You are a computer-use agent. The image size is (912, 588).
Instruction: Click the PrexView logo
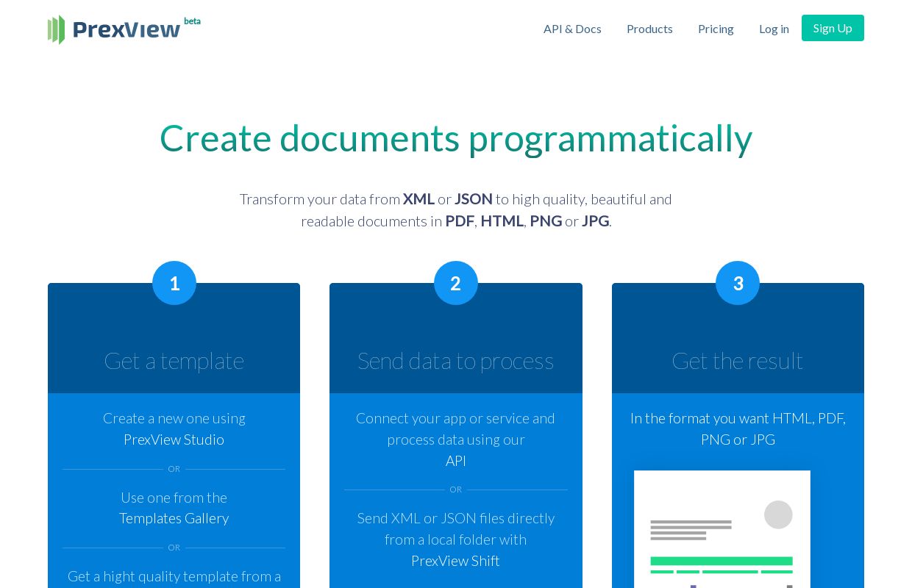[124, 29]
